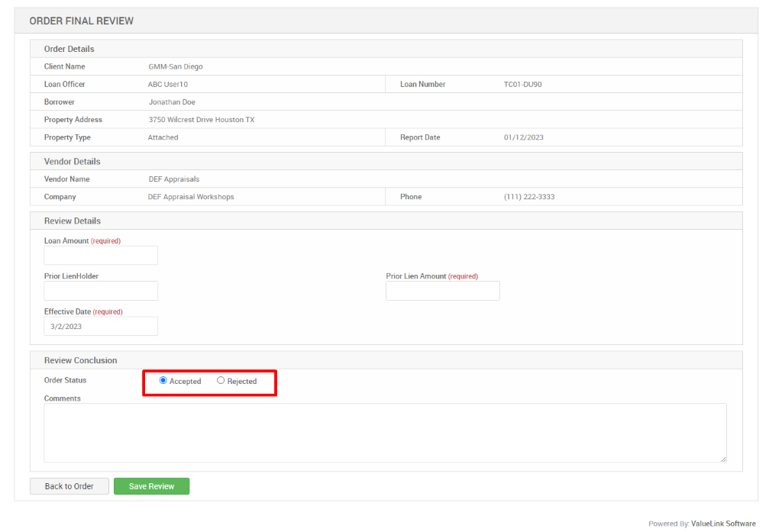Select the Accepted order status radio button

click(163, 381)
